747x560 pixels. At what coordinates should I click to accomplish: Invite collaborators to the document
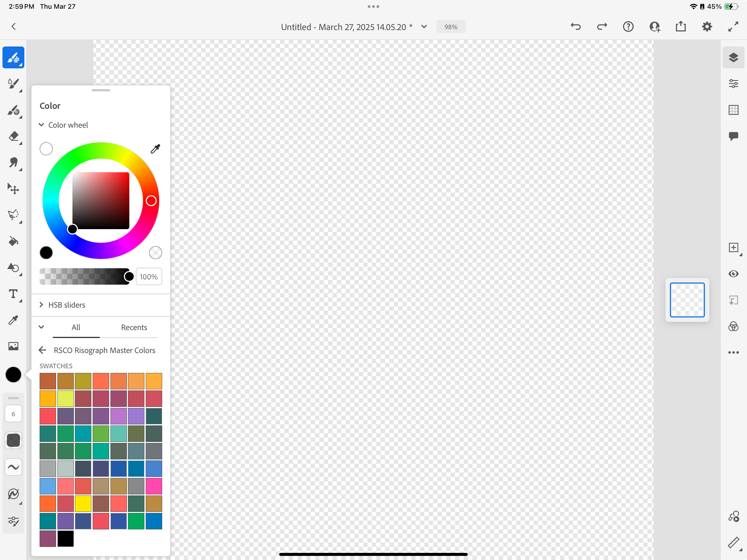(x=655, y=27)
